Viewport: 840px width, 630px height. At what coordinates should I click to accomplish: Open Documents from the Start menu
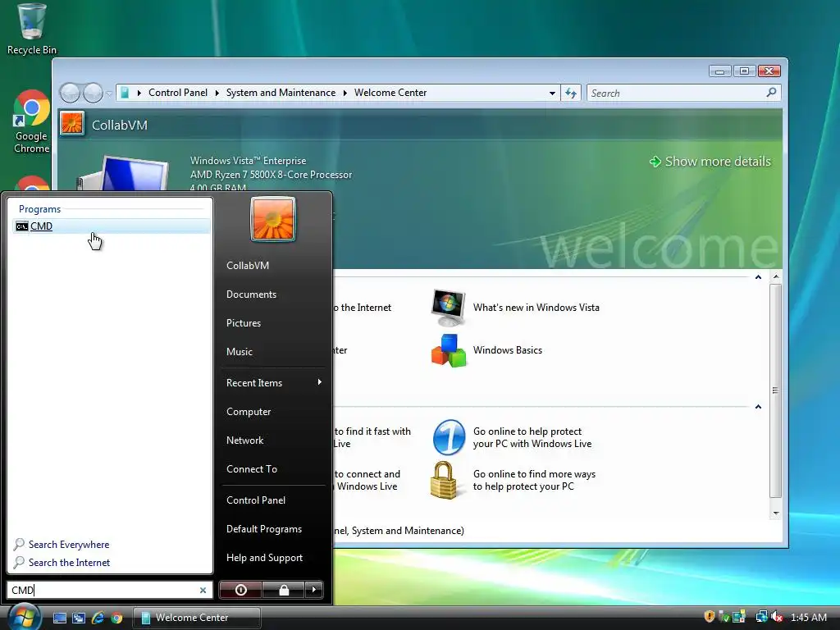pos(251,294)
